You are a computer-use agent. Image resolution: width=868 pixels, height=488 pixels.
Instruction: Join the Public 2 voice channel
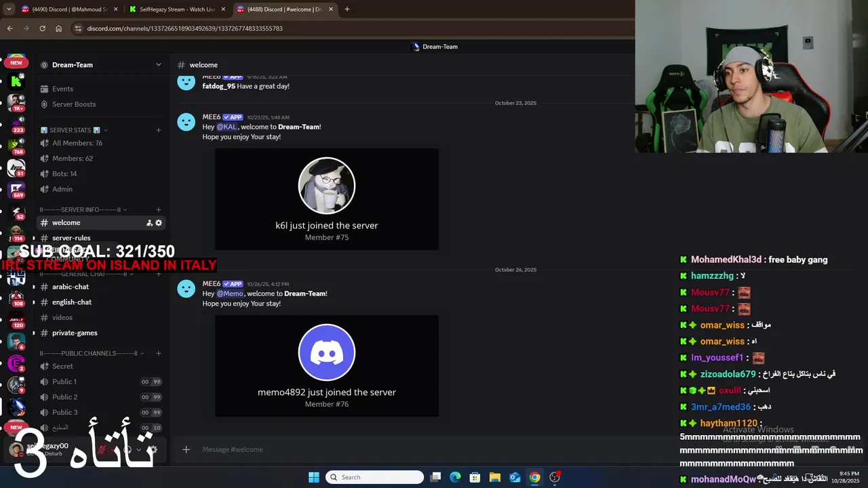click(x=100, y=397)
